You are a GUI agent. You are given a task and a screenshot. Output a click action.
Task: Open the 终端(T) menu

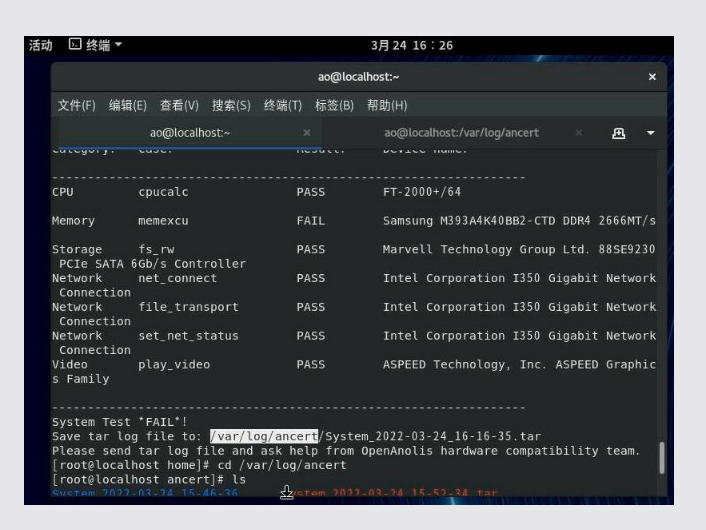pyautogui.click(x=283, y=105)
